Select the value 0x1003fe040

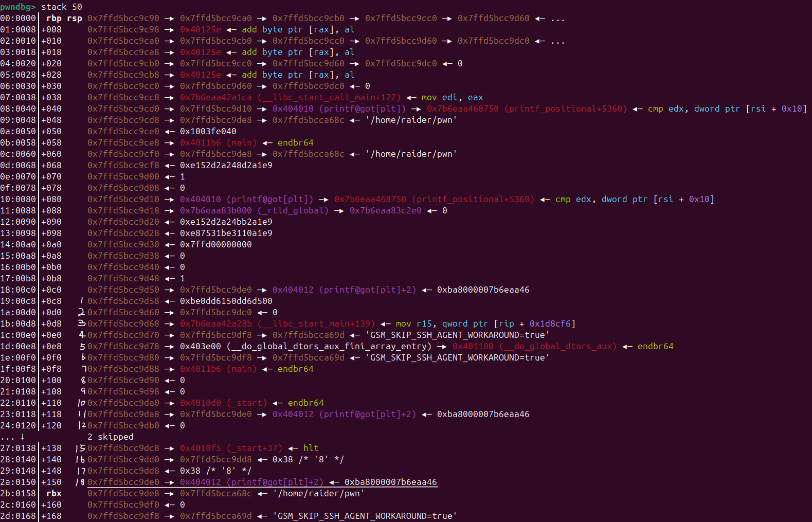208,131
